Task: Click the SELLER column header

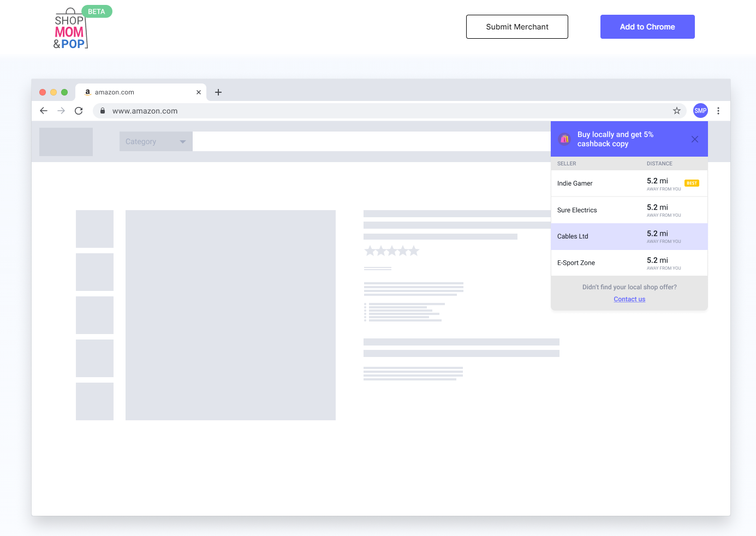Action: click(567, 164)
